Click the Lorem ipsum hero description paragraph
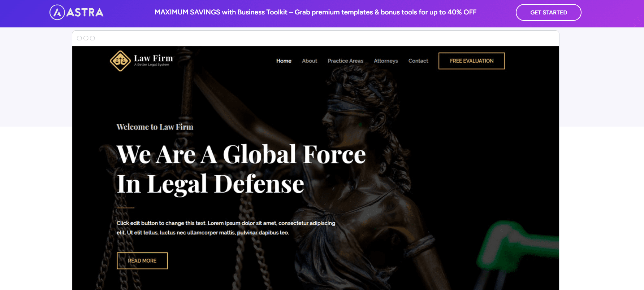This screenshot has width=644, height=290. pos(226,228)
